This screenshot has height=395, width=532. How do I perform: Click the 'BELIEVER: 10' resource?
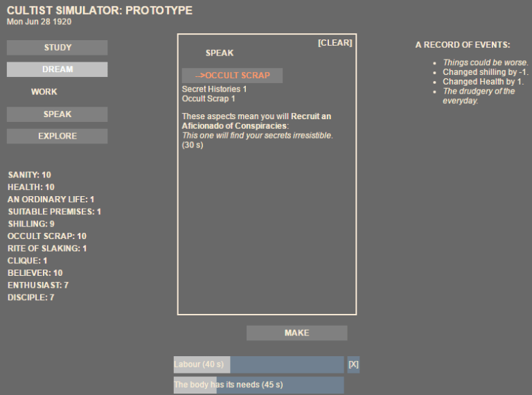[35, 272]
